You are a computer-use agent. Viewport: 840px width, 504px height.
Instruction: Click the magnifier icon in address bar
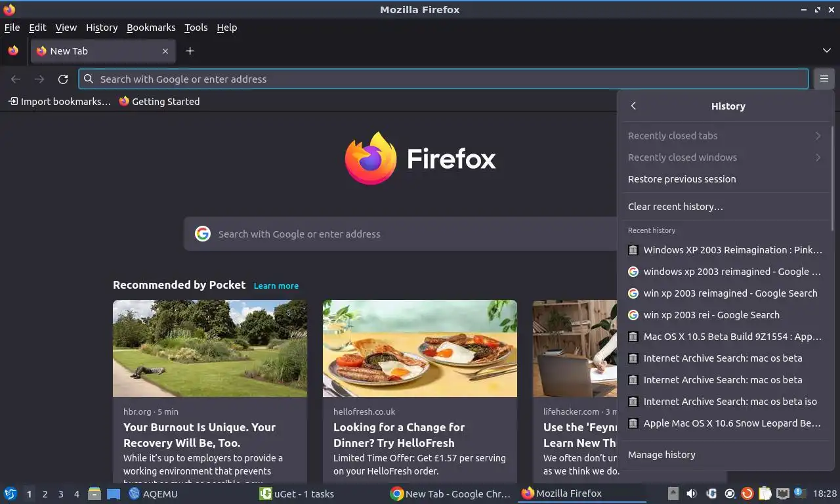pos(89,79)
